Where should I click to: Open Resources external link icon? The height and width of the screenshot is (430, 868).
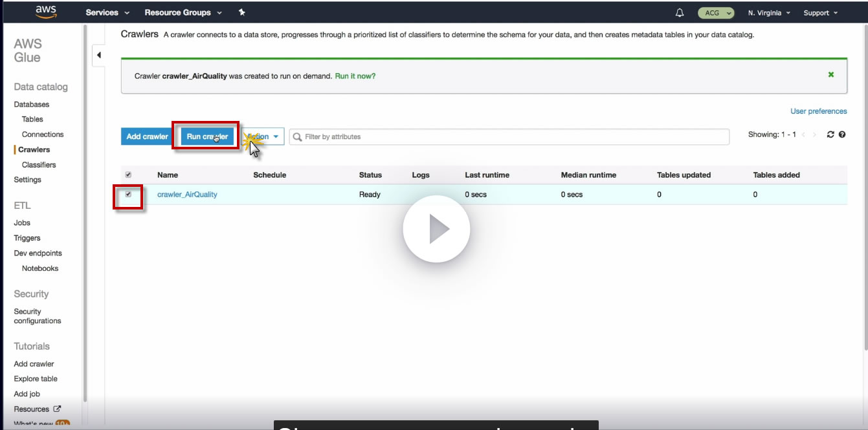[x=57, y=409]
